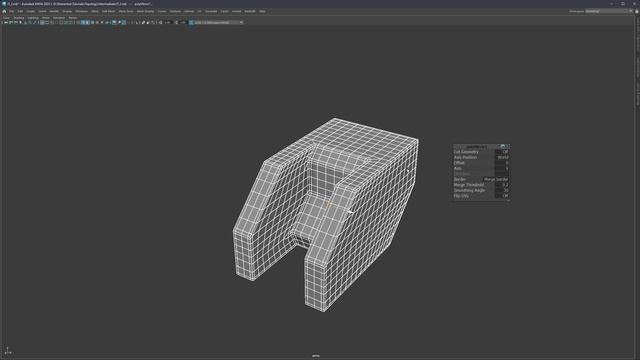
Task: Open the Edit menu
Action: click(20, 11)
